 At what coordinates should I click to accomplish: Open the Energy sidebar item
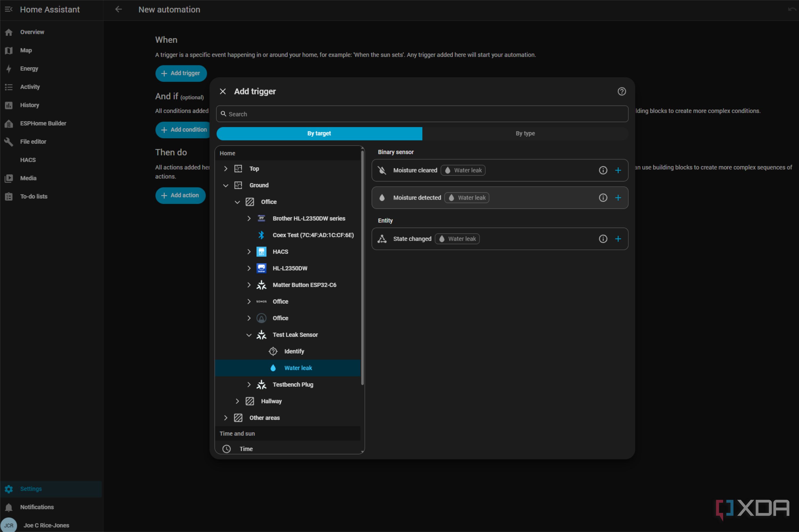click(51, 69)
